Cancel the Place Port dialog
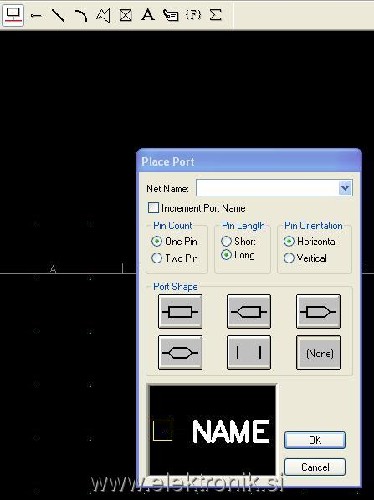 pyautogui.click(x=315, y=467)
